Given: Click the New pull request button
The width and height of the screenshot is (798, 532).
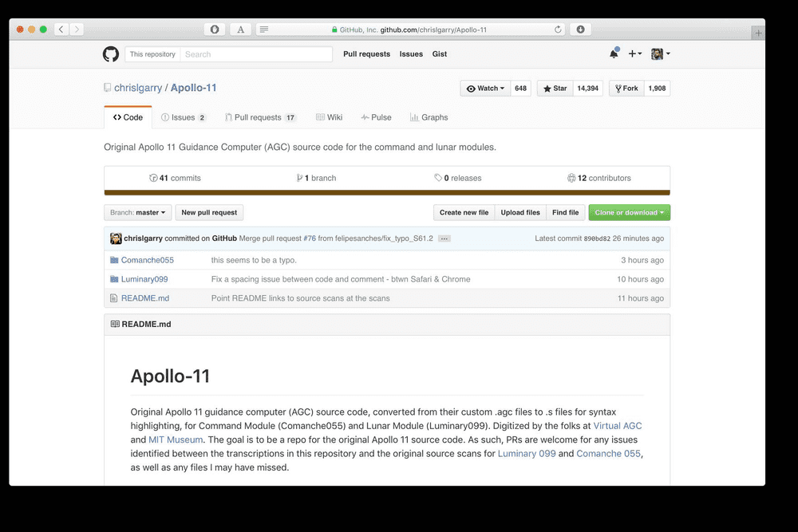Looking at the screenshot, I should (x=209, y=213).
